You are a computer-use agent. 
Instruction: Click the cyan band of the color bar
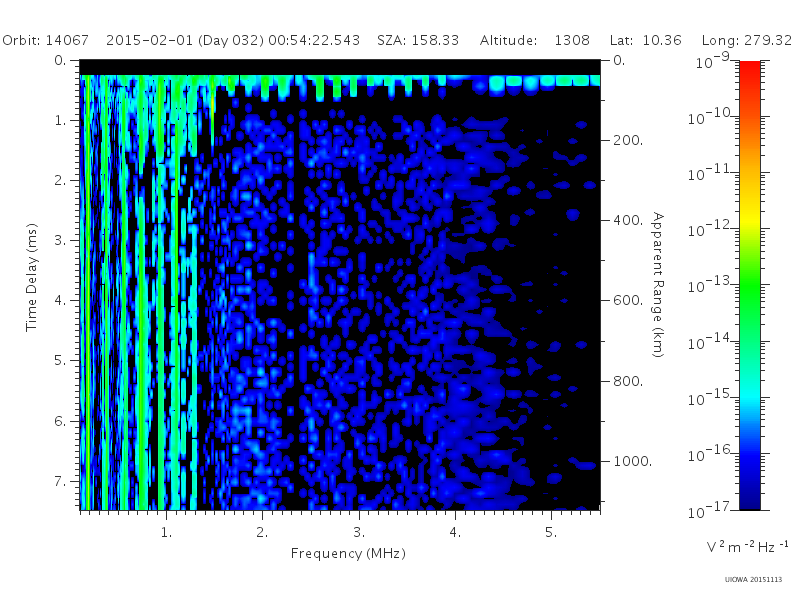point(750,395)
